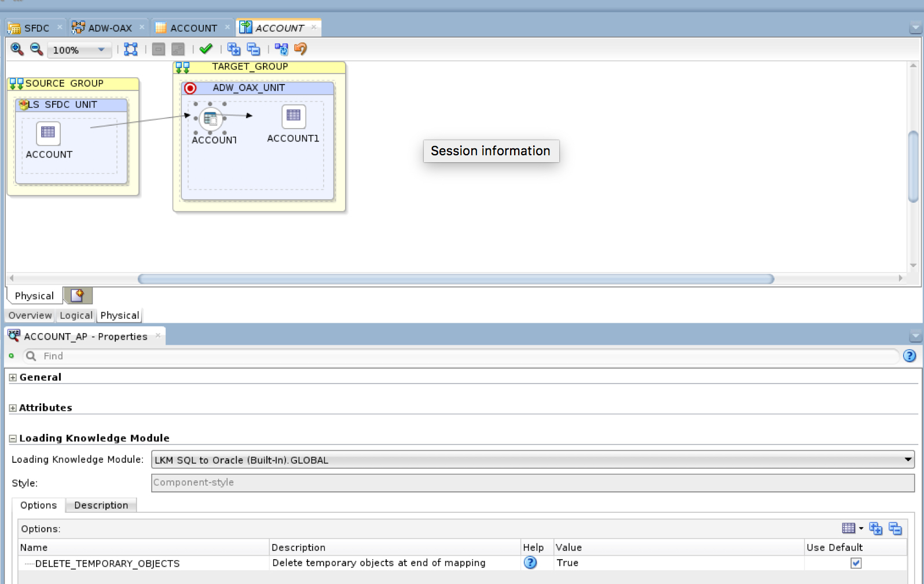Image resolution: width=924 pixels, height=584 pixels.
Task: Expand the General properties section
Action: tap(13, 377)
